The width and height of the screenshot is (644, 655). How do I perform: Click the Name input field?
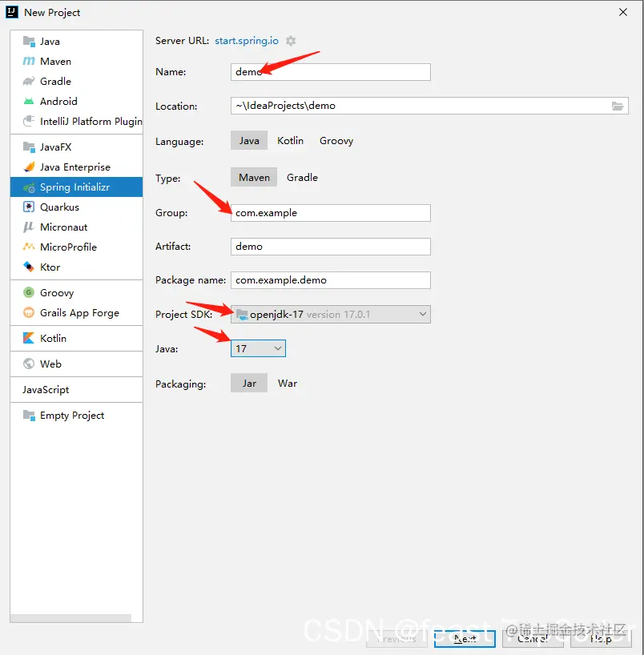coord(331,72)
